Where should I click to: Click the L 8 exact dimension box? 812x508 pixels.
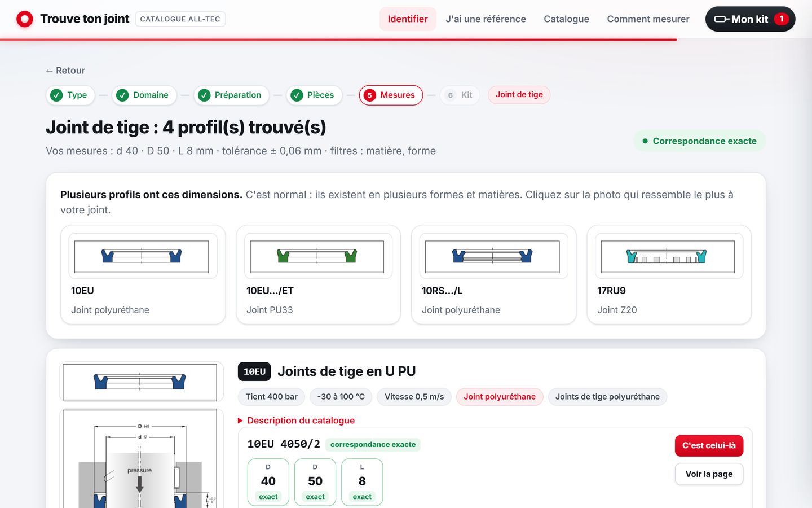pos(362,482)
